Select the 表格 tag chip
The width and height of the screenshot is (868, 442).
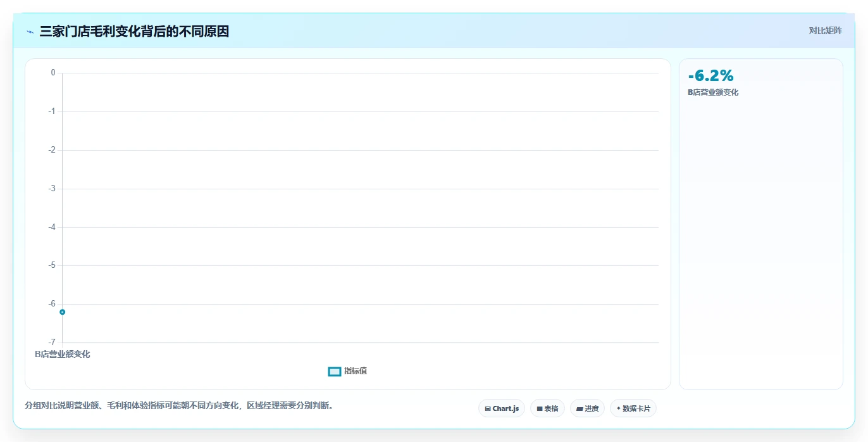[x=547, y=408]
